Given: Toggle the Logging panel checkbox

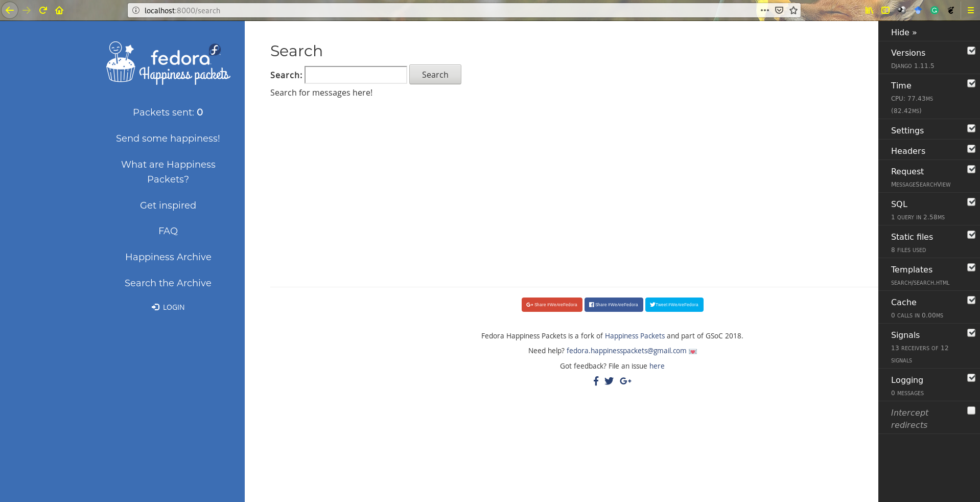Looking at the screenshot, I should click(x=971, y=378).
